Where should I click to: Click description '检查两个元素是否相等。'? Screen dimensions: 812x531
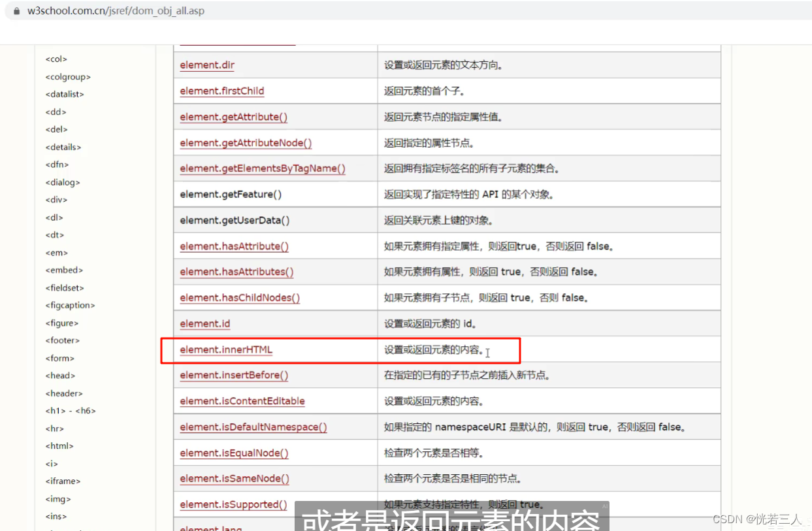click(x=434, y=453)
